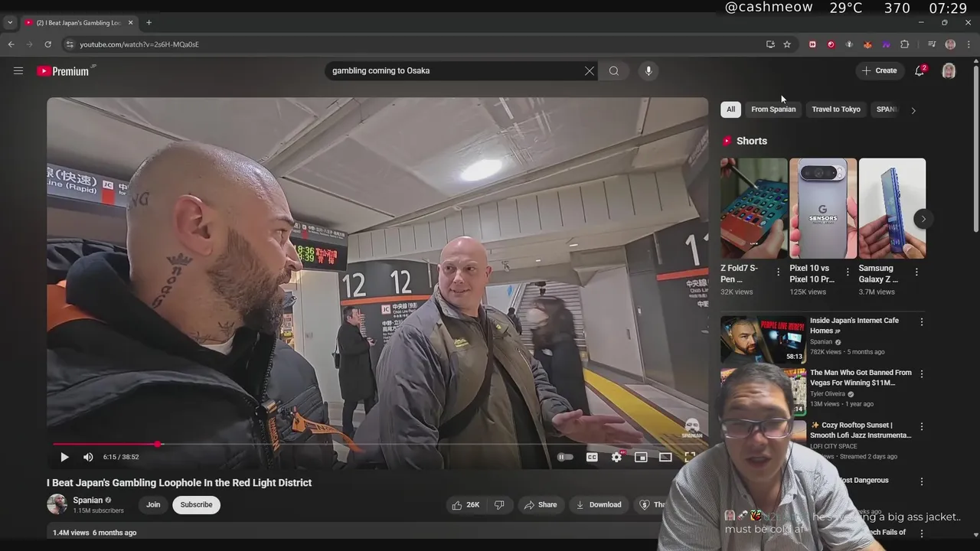Screen dimensions: 980x551
Task: Open the Spanian channel name link
Action: click(x=87, y=500)
